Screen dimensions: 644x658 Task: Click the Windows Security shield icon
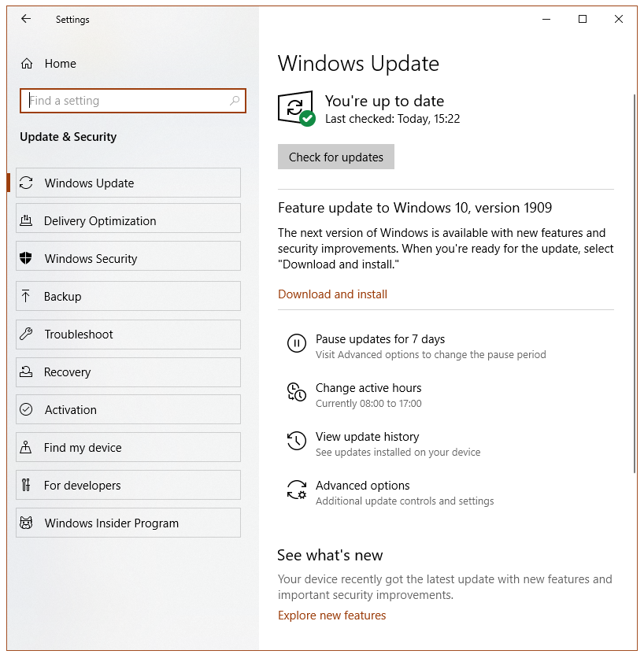click(26, 258)
